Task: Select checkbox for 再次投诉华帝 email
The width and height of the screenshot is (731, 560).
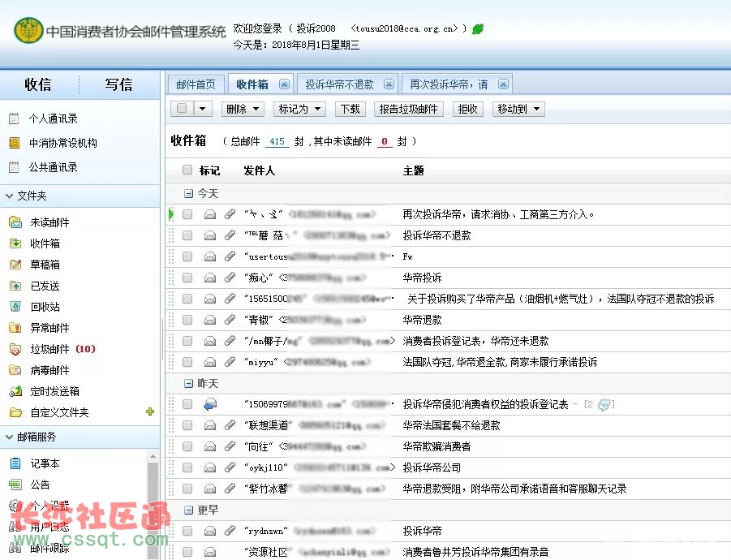Action: (x=187, y=214)
